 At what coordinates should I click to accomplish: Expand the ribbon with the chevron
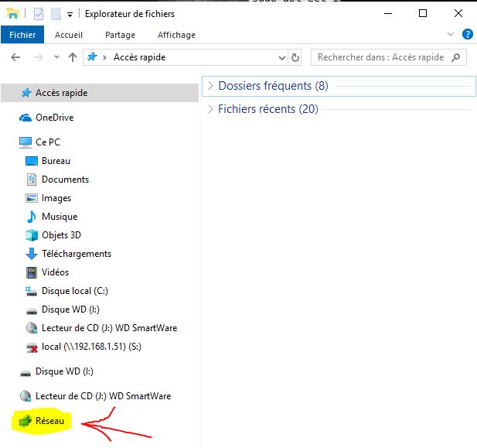451,35
